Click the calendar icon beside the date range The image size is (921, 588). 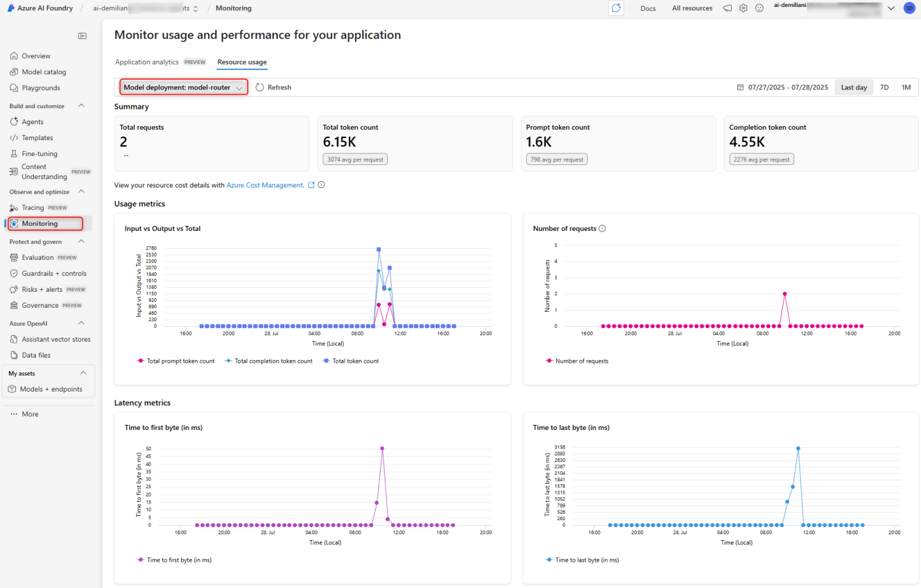741,88
